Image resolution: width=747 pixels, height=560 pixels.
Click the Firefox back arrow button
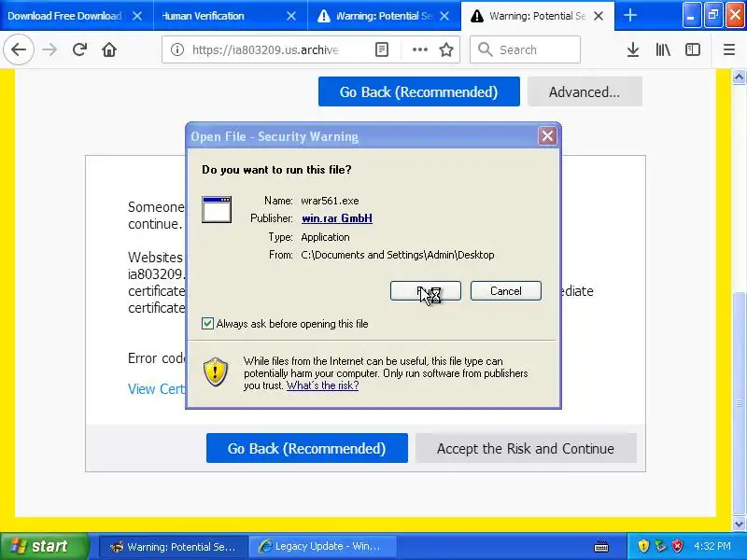point(19,49)
